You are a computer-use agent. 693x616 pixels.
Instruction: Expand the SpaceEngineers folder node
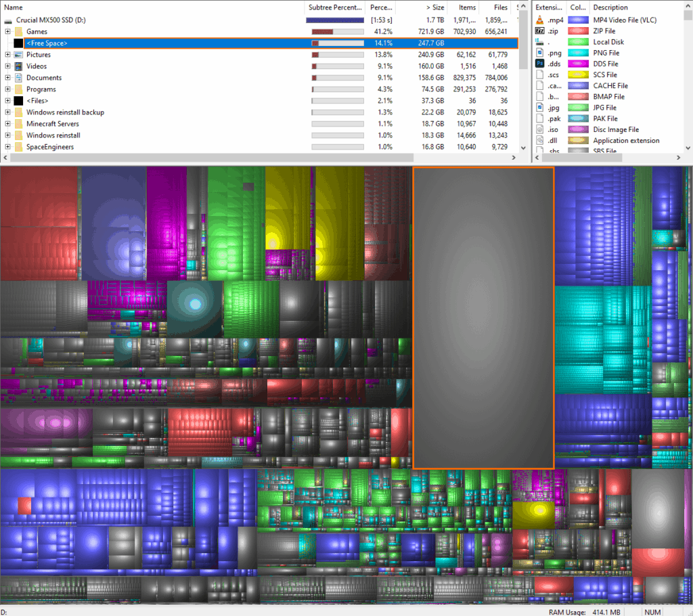7,146
